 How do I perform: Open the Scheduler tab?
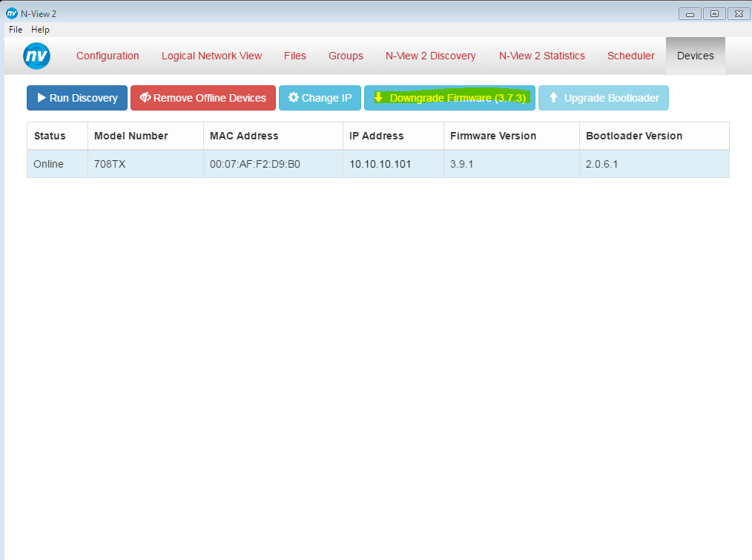coord(630,56)
